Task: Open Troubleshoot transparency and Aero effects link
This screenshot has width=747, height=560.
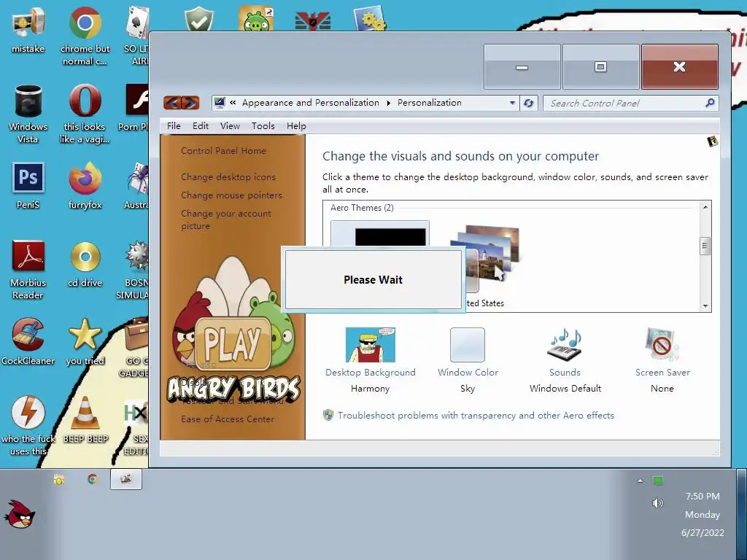Action: coord(476,415)
